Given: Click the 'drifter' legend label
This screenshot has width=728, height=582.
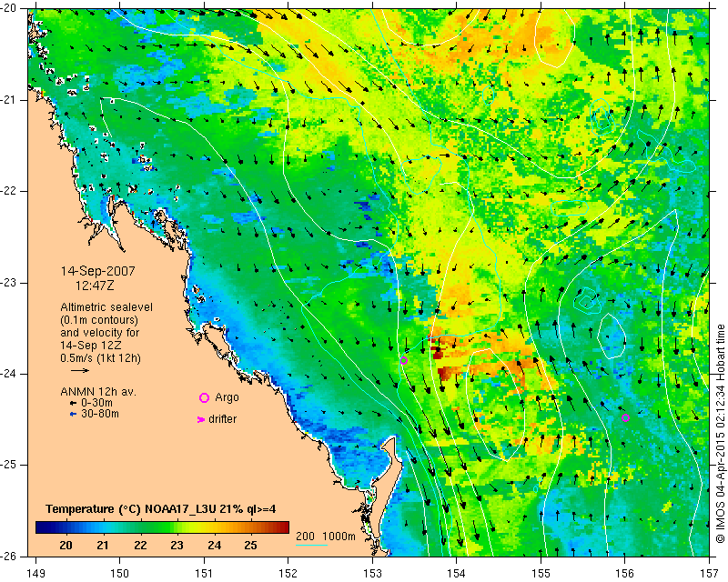Looking at the screenshot, I should pos(222,419).
